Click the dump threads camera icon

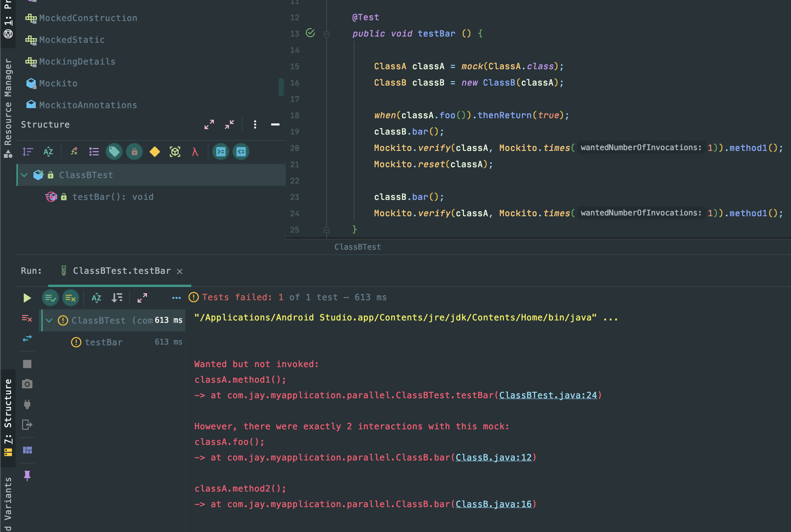click(x=27, y=384)
